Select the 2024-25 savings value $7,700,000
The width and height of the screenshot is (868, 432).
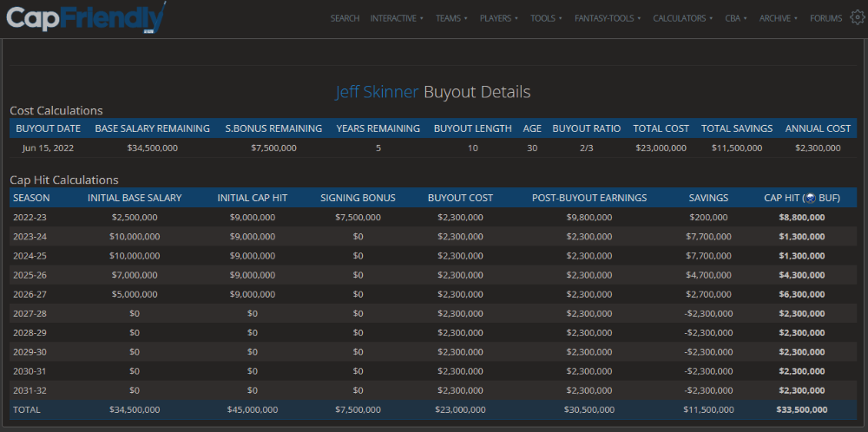click(708, 256)
